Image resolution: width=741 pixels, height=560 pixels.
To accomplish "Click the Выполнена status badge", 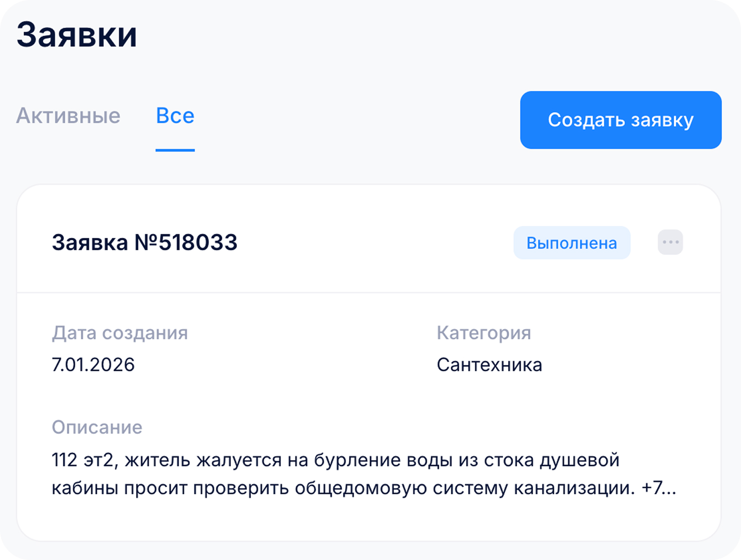I will coord(571,243).
